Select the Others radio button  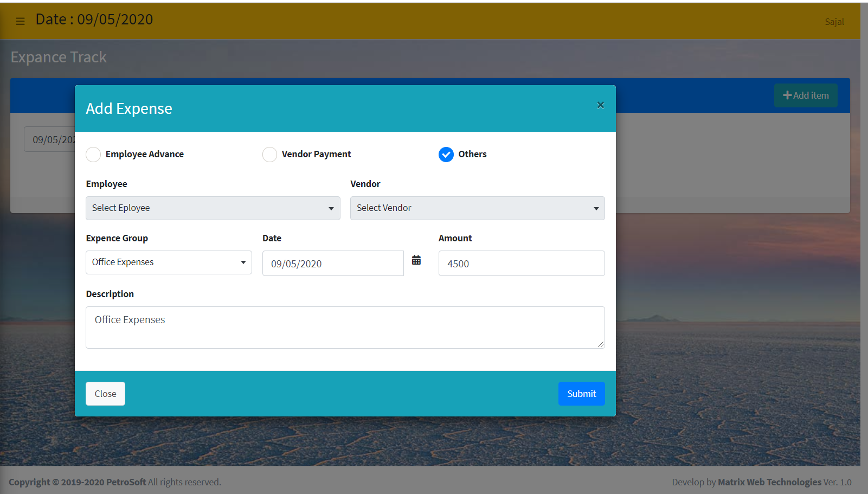(446, 155)
